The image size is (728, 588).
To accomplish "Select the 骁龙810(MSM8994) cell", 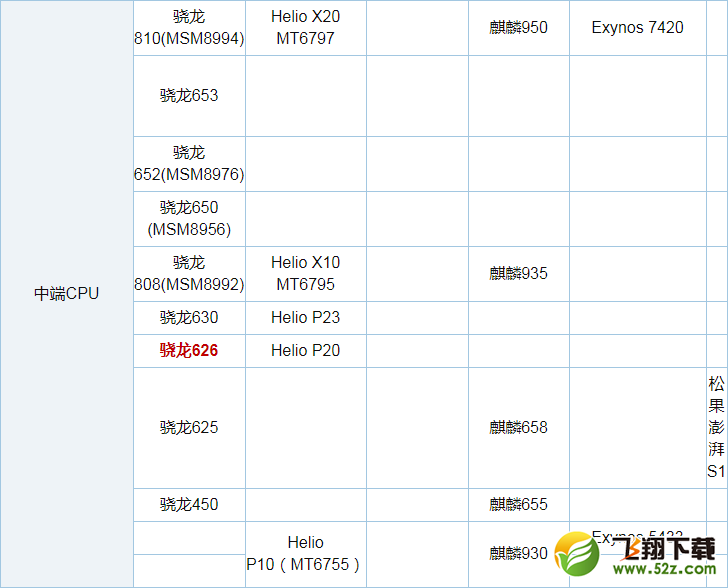I will (189, 28).
